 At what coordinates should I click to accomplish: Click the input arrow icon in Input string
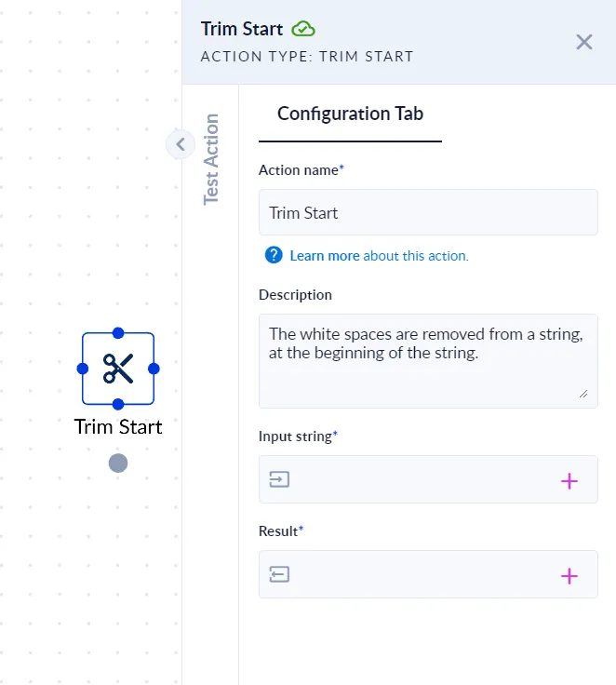tap(279, 480)
